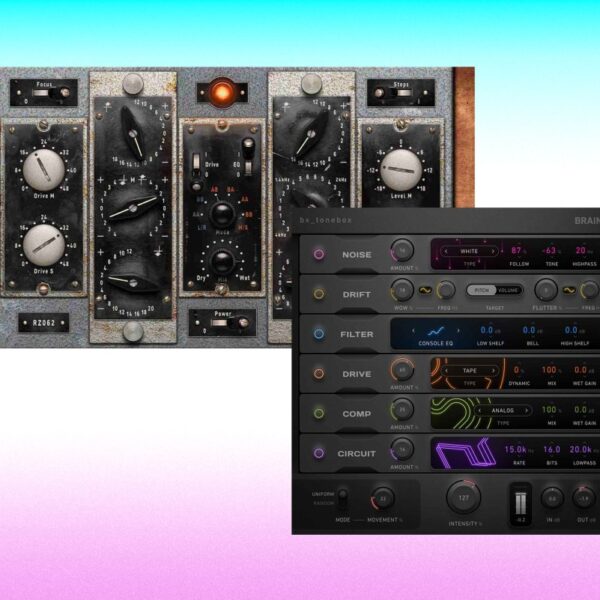Image resolution: width=600 pixels, height=600 pixels.
Task: Click the FILTER module label
Action: (357, 334)
